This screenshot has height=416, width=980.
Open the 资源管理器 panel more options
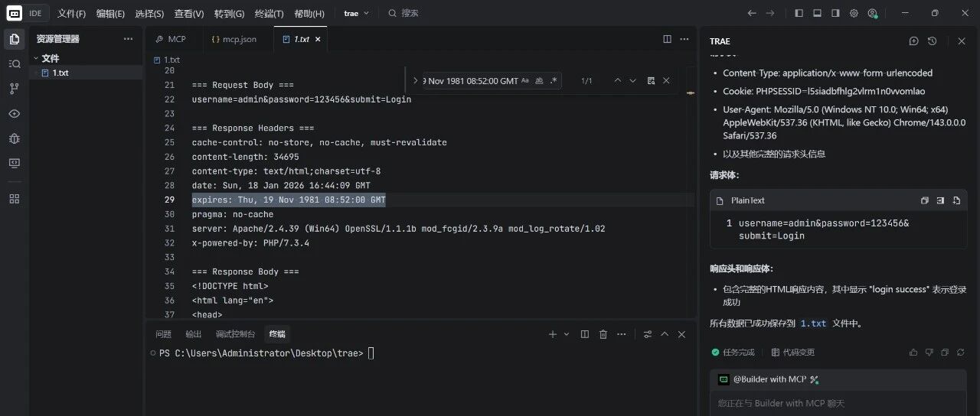click(x=128, y=39)
